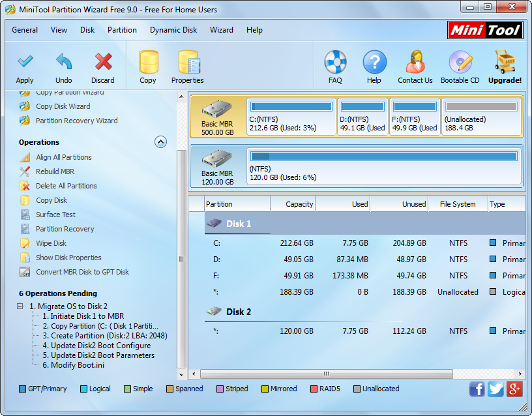Select the C: partition row in list
Image resolution: width=532 pixels, height=416 pixels.
point(364,243)
